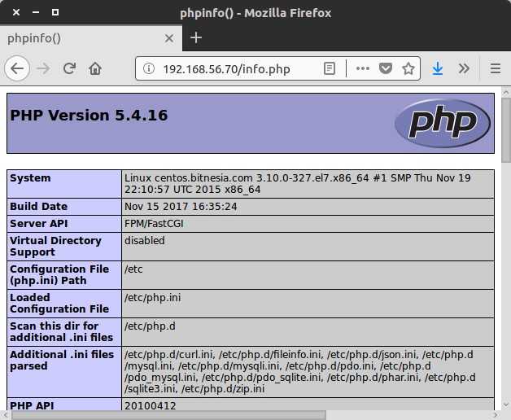
Task: Click the '/etc/php.d' value
Action: [x=150, y=326]
